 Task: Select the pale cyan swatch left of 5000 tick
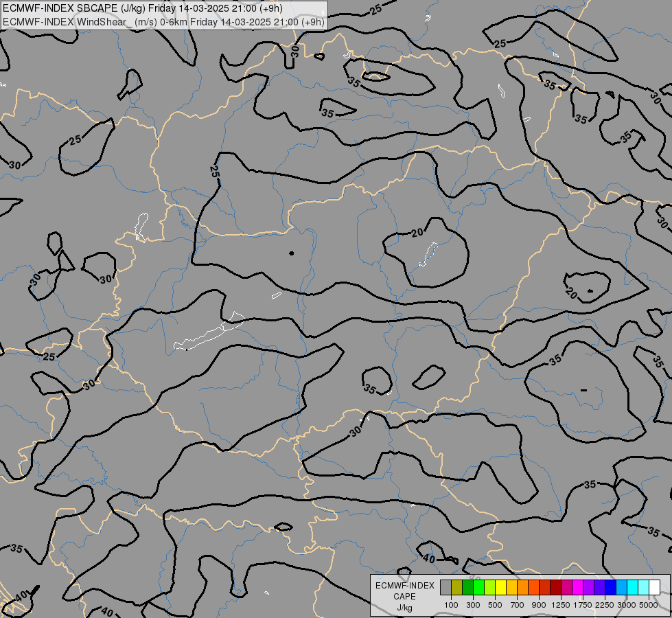pyautogui.click(x=643, y=588)
